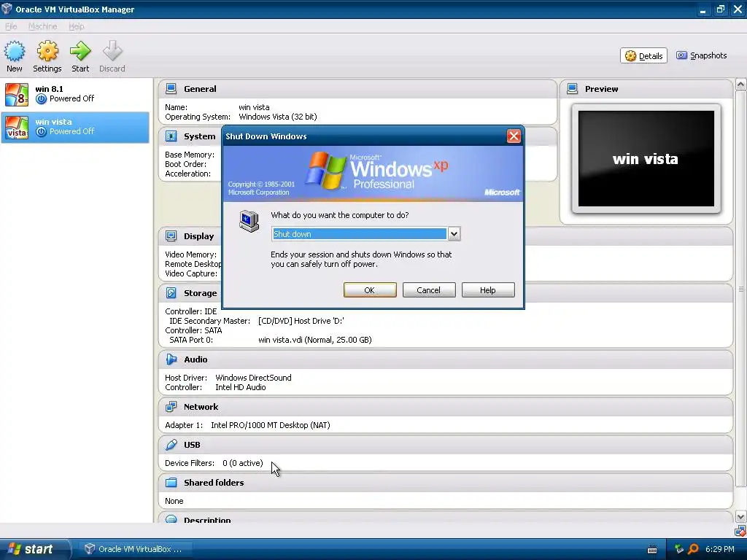Click the details scrollbar up arrow
This screenshot has height=560, width=747.
[x=741, y=85]
